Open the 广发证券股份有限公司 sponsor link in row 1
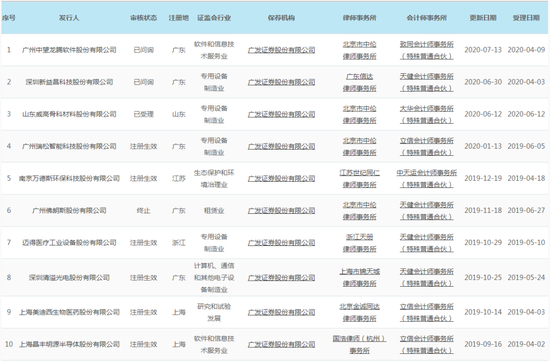The height and width of the screenshot is (361, 550). 281,50
